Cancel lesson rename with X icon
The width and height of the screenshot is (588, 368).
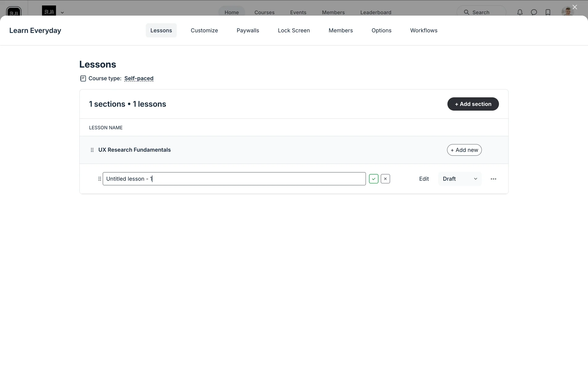tap(385, 179)
